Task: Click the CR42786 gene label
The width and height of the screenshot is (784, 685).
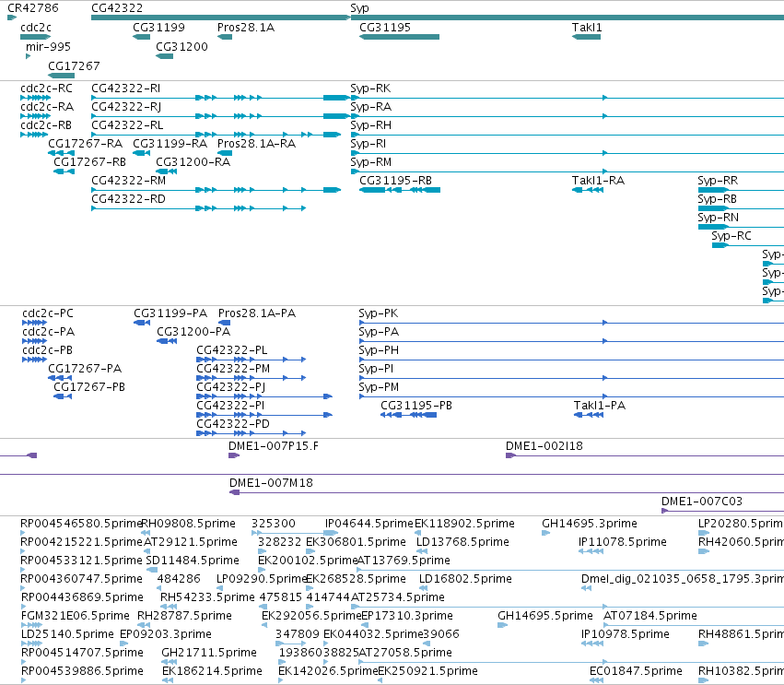Action: pos(32,8)
